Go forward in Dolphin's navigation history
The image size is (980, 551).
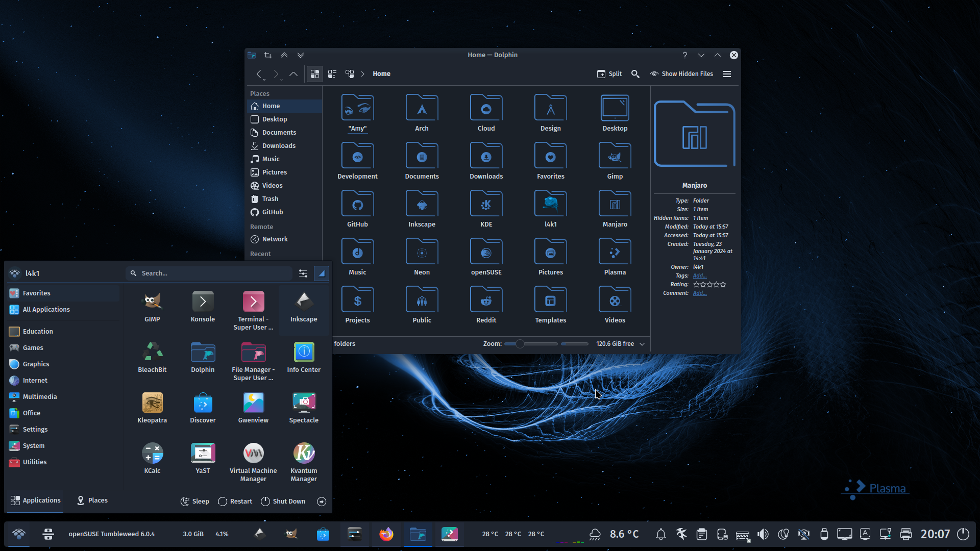pos(276,74)
